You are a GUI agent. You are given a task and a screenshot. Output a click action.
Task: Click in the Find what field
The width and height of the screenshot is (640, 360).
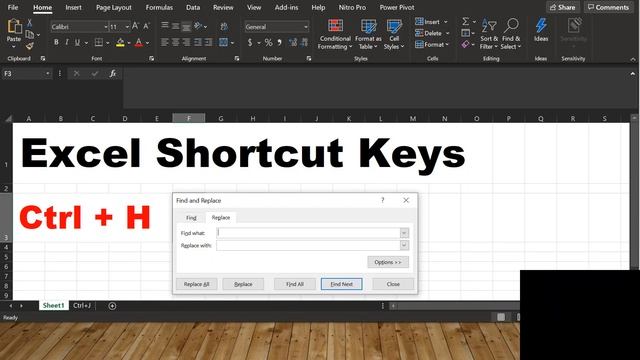308,233
